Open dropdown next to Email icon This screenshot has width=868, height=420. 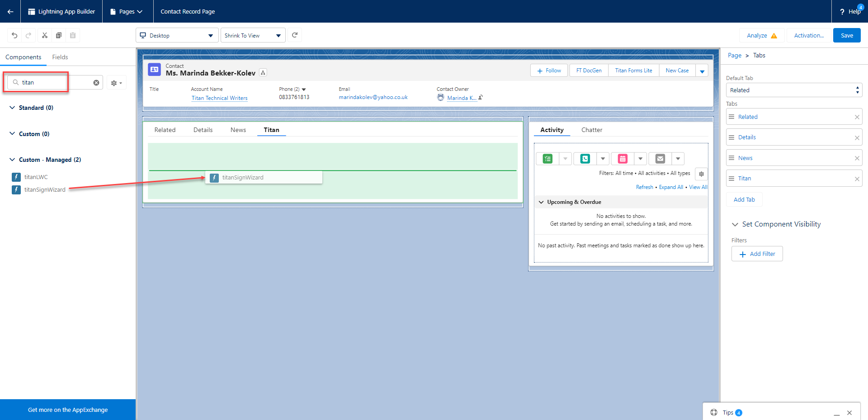pyautogui.click(x=678, y=159)
